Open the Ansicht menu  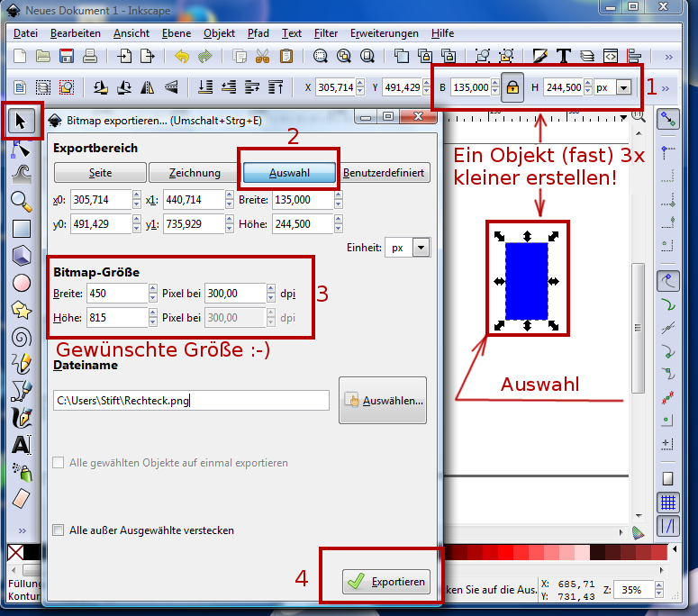click(131, 33)
